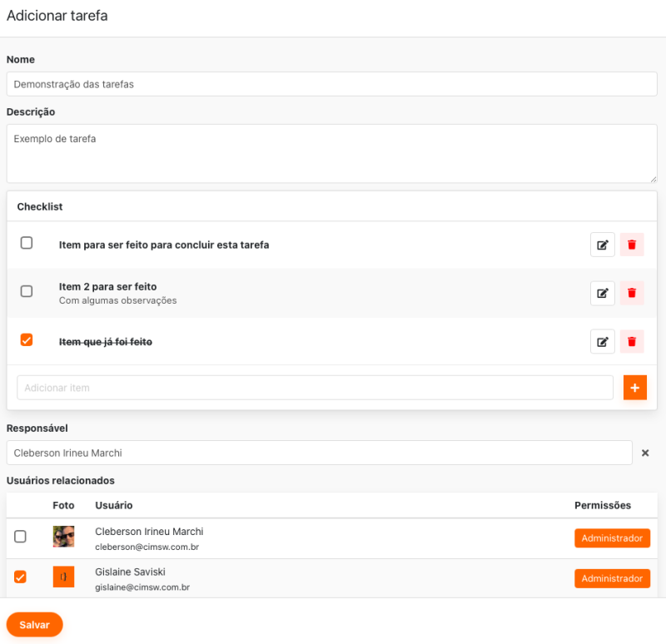This screenshot has height=644, width=666.
Task: Click Cleberson's profile photo thumbnail
Action: coord(64,537)
